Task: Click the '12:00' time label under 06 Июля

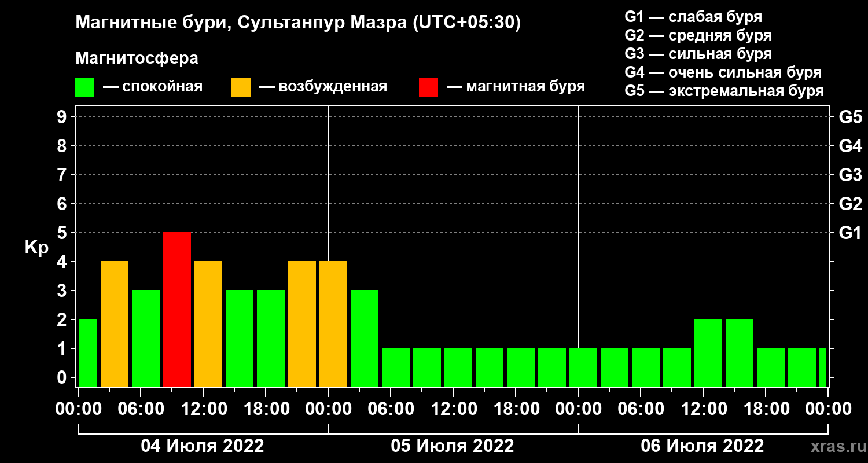Action: pyautogui.click(x=703, y=409)
